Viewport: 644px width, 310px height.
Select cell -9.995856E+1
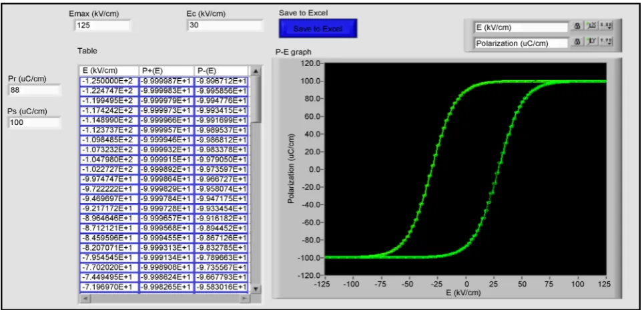222,90
